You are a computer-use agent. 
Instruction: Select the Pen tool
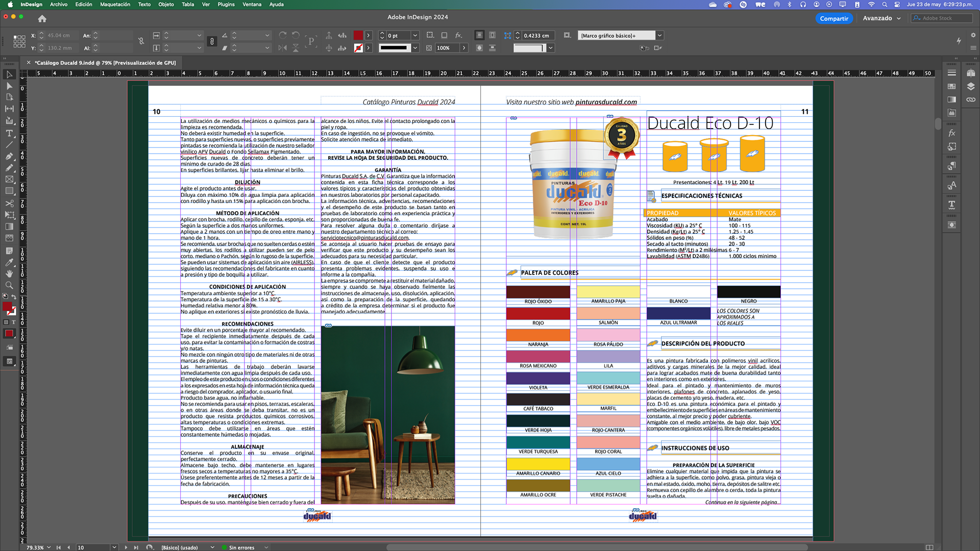coord(9,156)
